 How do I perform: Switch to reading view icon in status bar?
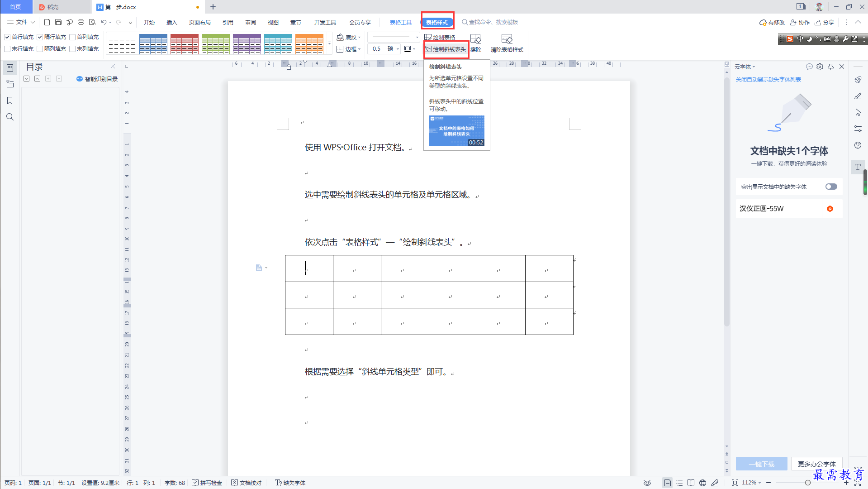coord(691,483)
